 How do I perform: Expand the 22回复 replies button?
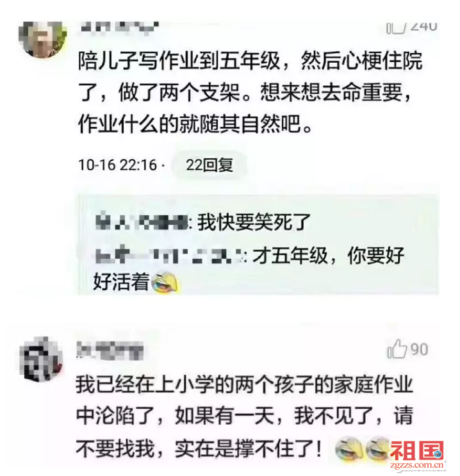click(209, 165)
